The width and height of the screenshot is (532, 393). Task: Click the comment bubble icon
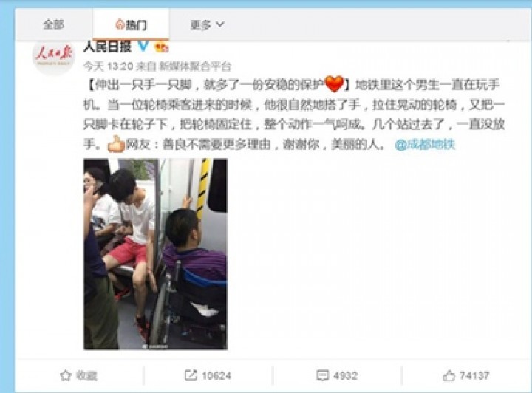322,375
